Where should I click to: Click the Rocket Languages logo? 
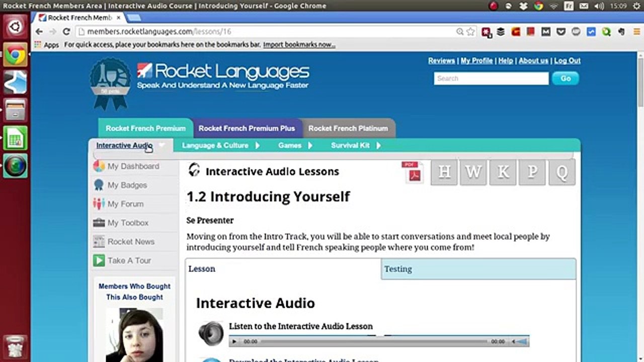click(223, 75)
